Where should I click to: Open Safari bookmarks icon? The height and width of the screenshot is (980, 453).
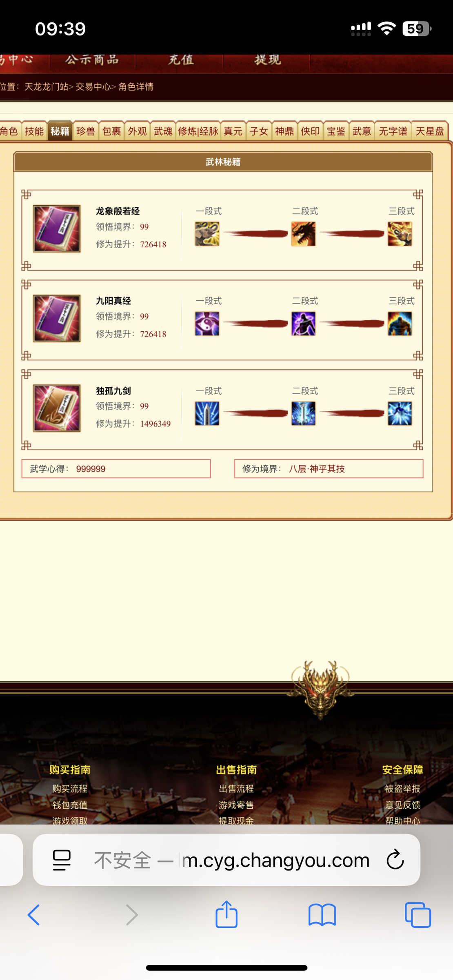[x=322, y=915]
